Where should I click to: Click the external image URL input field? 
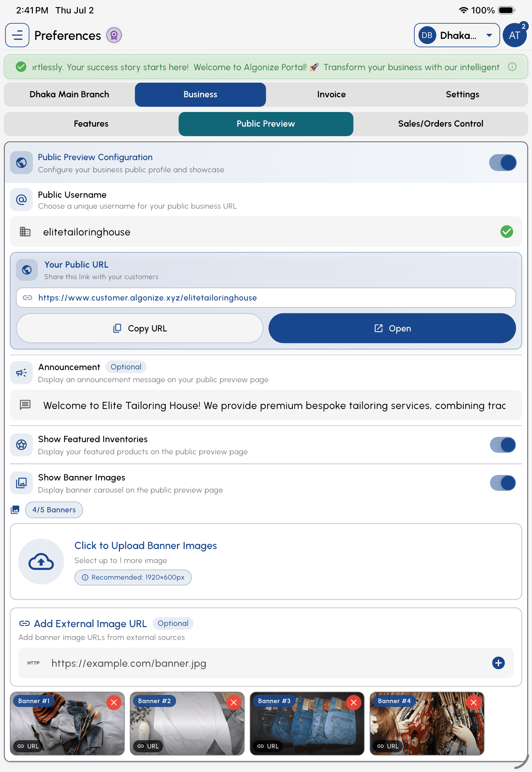pos(266,663)
